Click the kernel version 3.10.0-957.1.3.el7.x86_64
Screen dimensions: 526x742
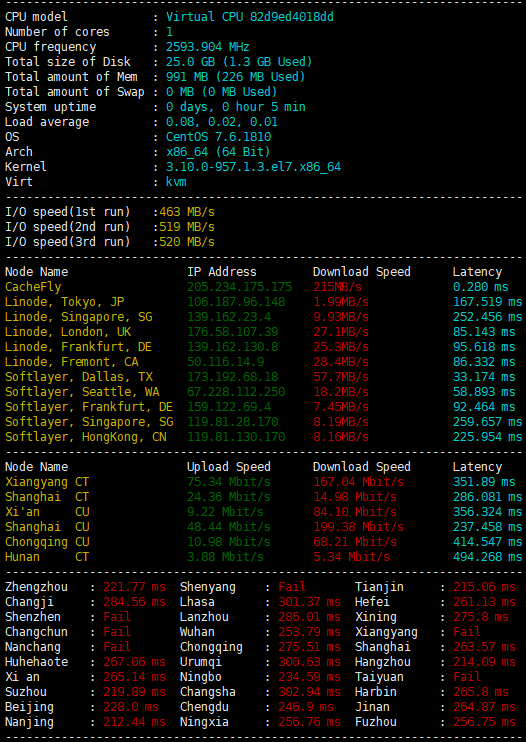(254, 167)
